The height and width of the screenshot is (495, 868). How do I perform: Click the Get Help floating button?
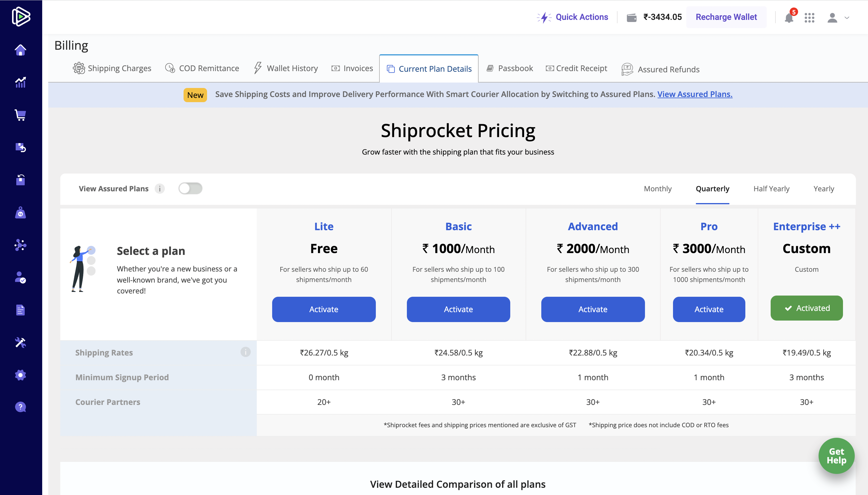tap(836, 456)
